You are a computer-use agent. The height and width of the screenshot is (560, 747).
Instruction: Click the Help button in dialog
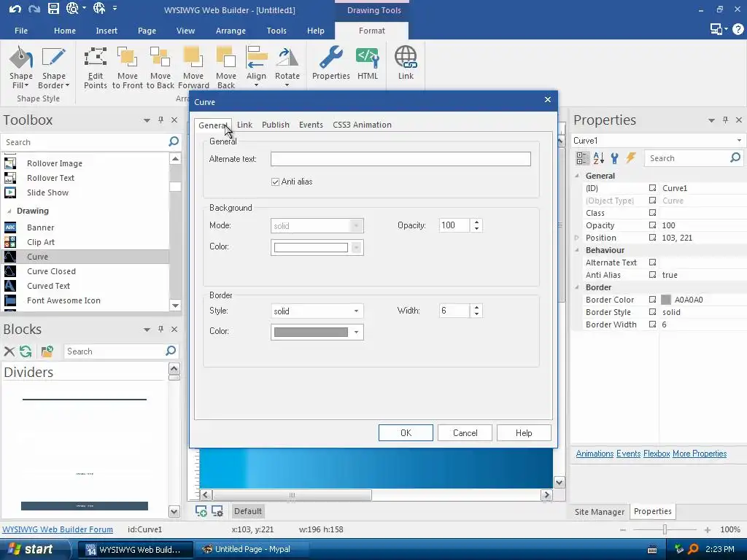pos(524,433)
